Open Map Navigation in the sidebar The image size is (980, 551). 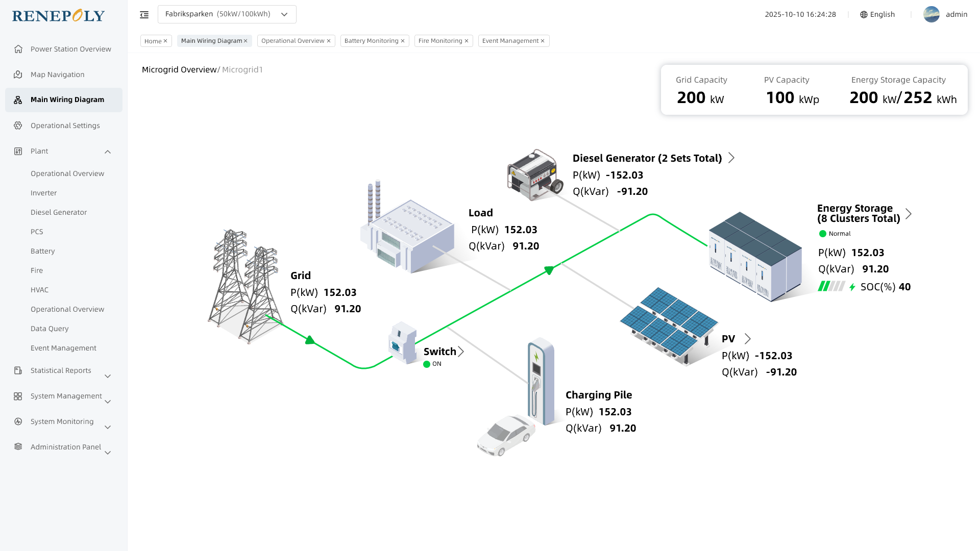[57, 74]
